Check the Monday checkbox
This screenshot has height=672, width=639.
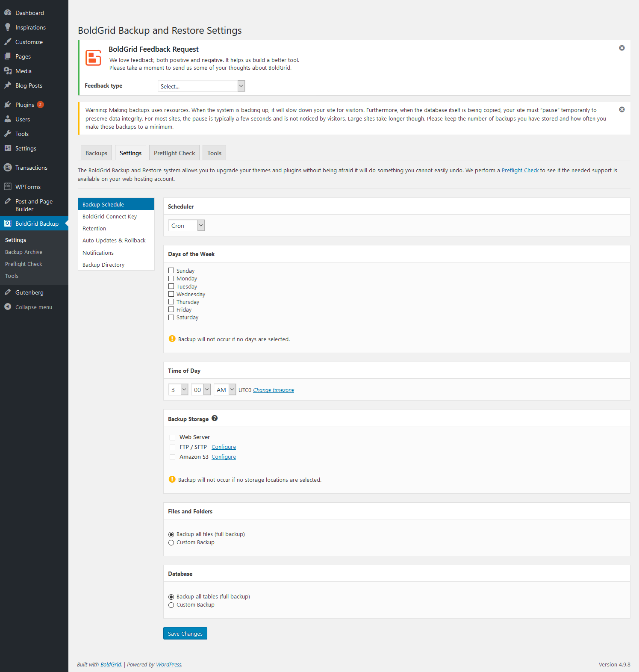click(171, 278)
